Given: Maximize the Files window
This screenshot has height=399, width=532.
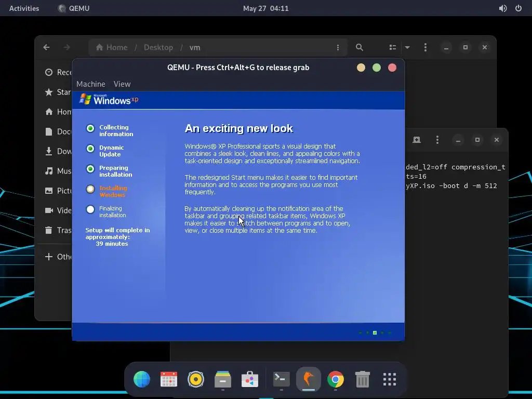Looking at the screenshot, I should (465, 47).
